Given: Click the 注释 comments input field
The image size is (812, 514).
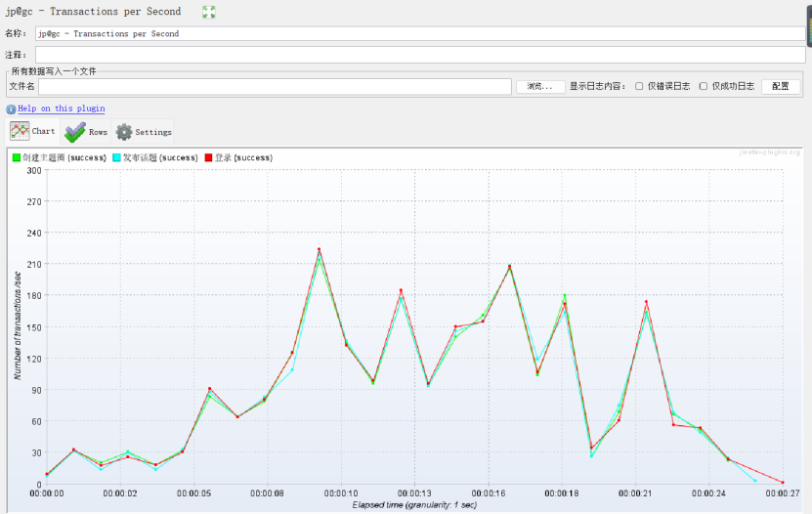Looking at the screenshot, I should click(x=420, y=55).
